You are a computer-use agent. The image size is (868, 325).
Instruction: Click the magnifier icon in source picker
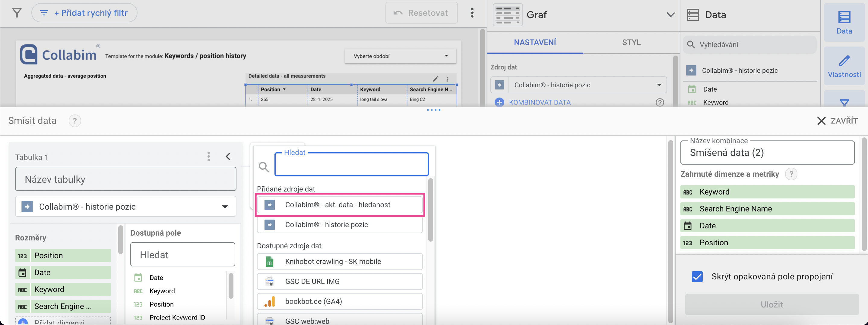(264, 167)
